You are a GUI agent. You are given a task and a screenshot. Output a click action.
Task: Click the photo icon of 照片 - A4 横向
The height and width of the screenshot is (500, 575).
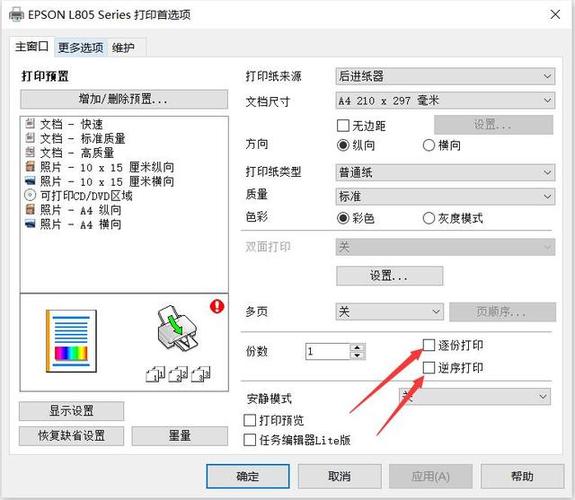click(30, 224)
